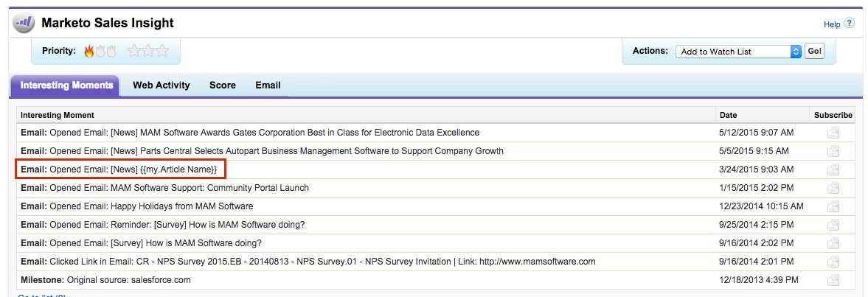Select the {{my.Article Name}} email row text
868x297 pixels.
pos(119,170)
